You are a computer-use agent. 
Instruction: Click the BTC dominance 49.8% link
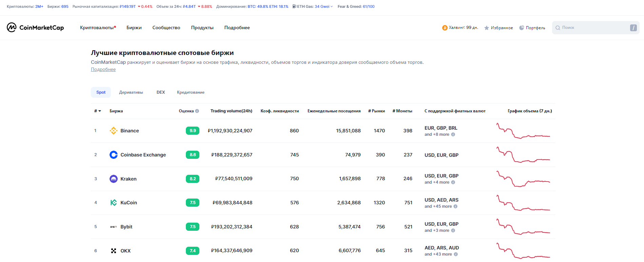[258, 6]
